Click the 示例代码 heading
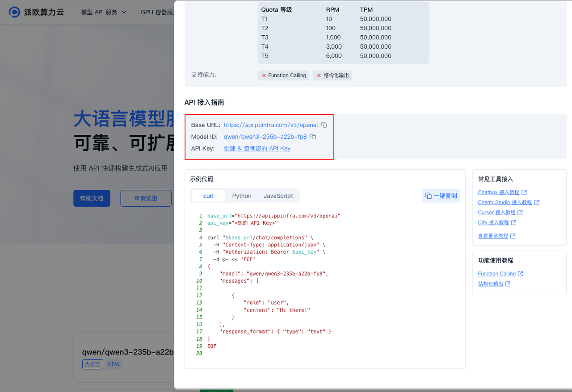 pos(202,179)
